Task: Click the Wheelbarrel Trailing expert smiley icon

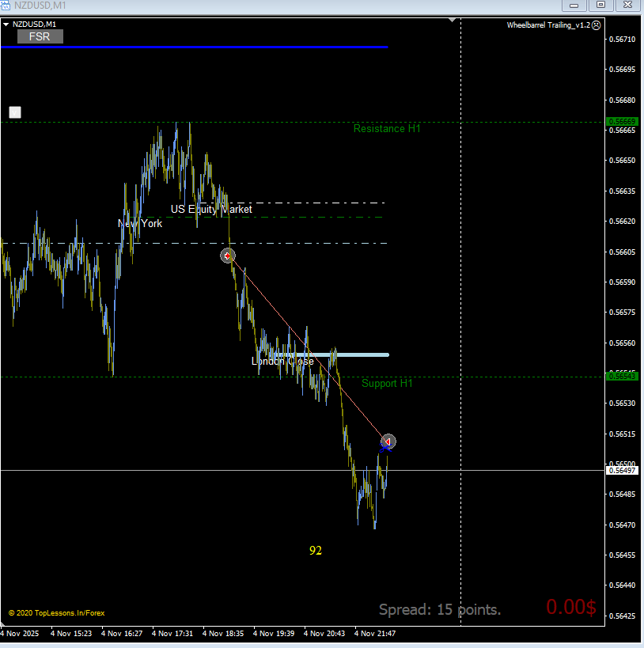Action: coord(596,25)
